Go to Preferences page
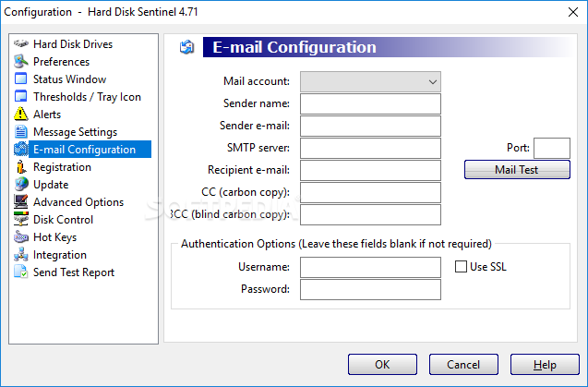 (61, 62)
